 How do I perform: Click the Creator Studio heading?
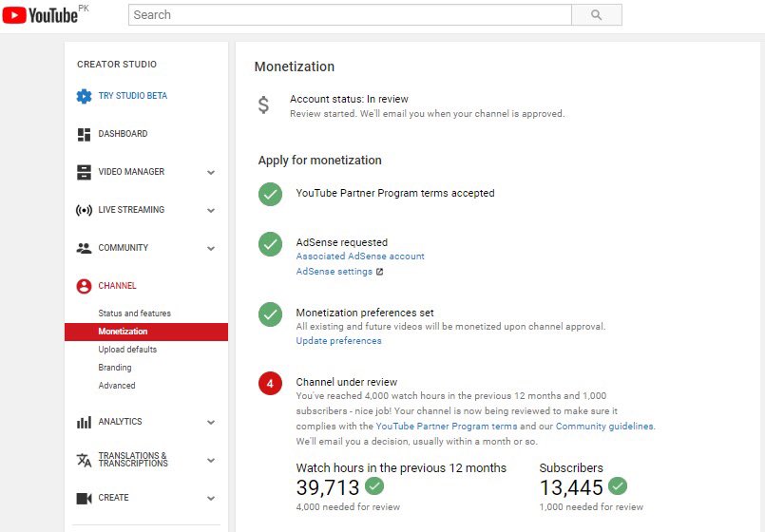[117, 65]
